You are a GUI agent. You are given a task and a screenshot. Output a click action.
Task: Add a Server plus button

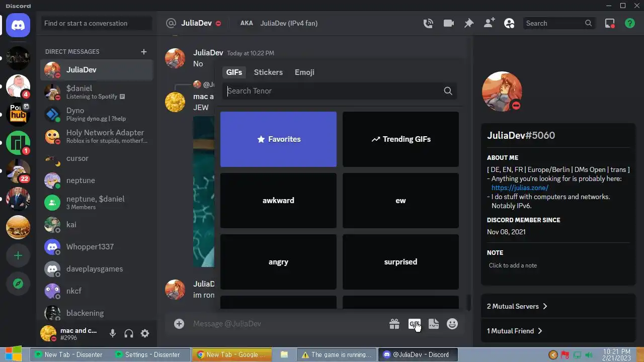[x=18, y=256]
